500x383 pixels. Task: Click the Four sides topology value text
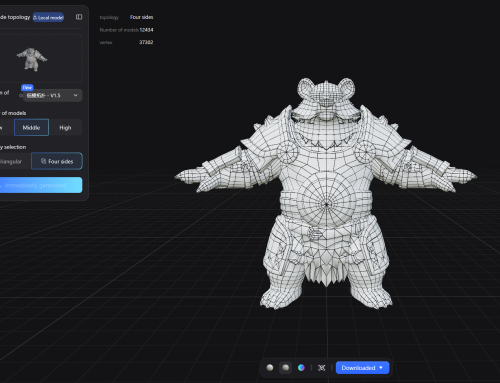pyautogui.click(x=141, y=17)
